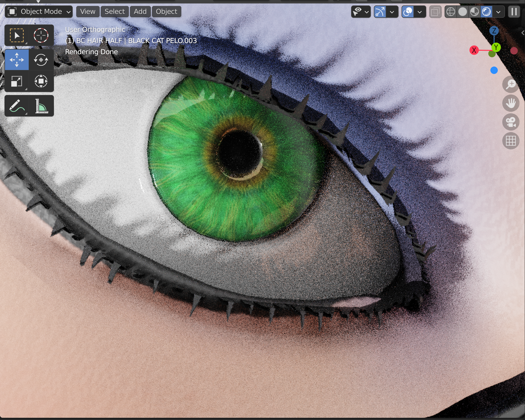
Task: Select the Scale tool
Action: (17, 81)
